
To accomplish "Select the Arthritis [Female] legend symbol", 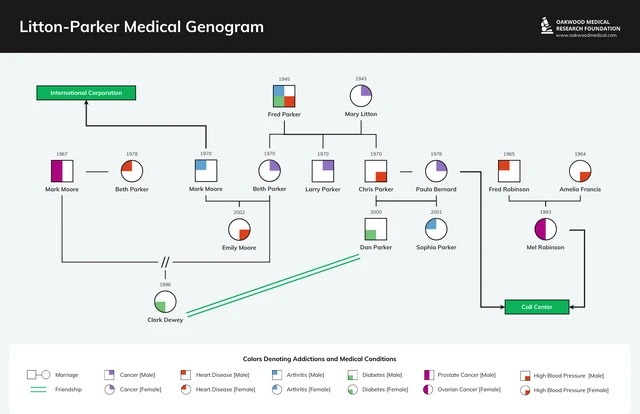I will pos(277,390).
